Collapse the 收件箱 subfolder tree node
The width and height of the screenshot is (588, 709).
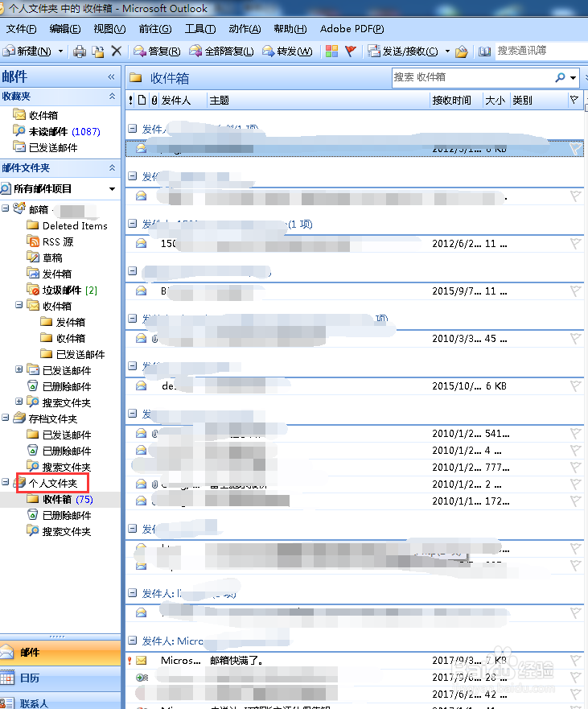pos(19,305)
